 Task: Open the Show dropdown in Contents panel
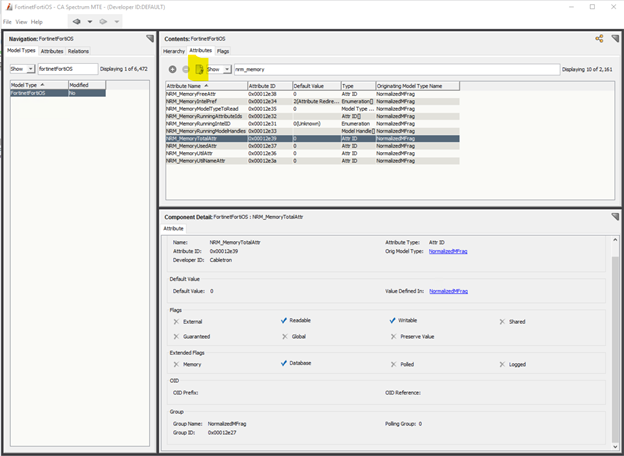[x=218, y=69]
